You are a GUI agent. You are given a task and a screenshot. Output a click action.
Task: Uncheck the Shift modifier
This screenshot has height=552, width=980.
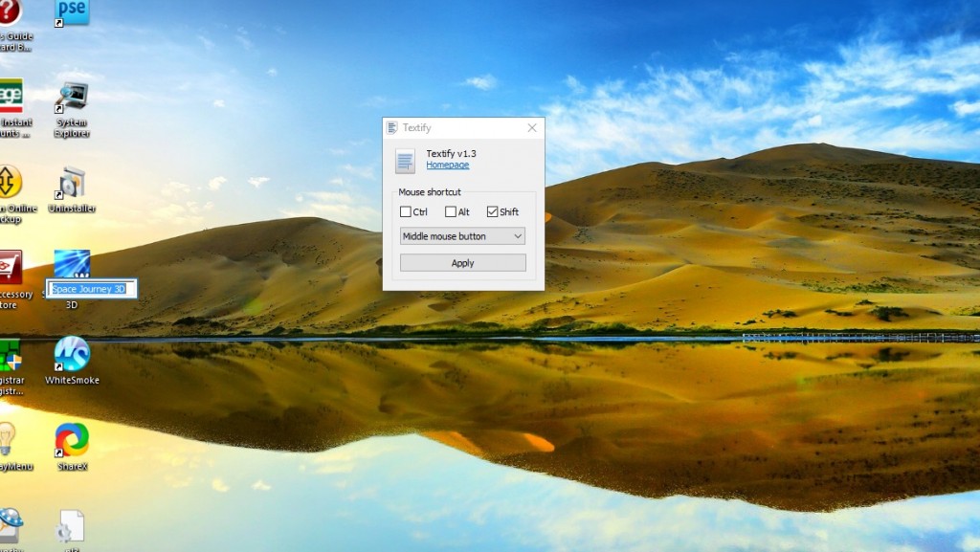coord(492,211)
